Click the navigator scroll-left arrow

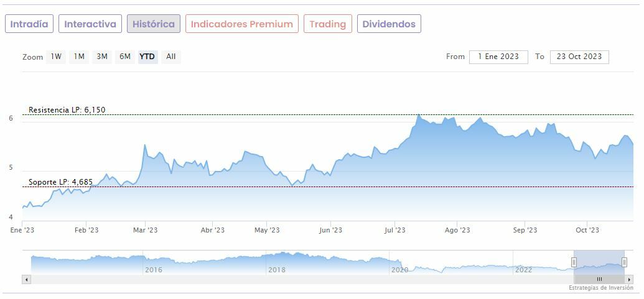[x=26, y=280]
